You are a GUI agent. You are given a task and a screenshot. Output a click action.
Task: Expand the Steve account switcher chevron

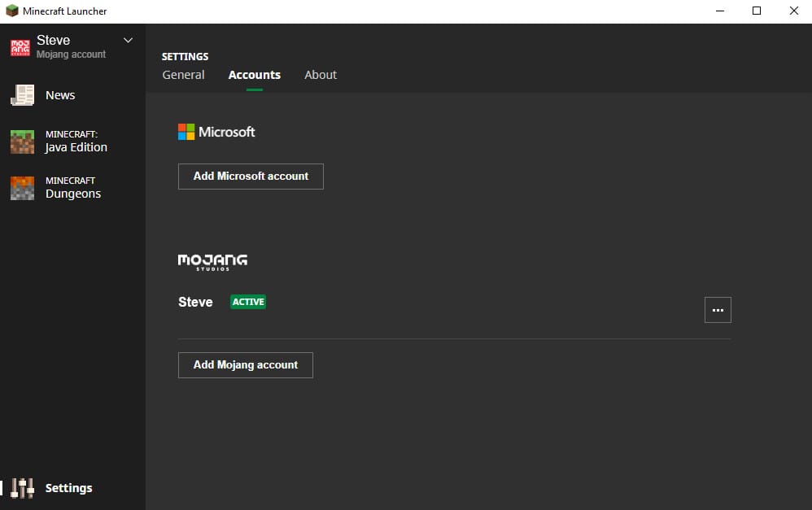(x=128, y=40)
